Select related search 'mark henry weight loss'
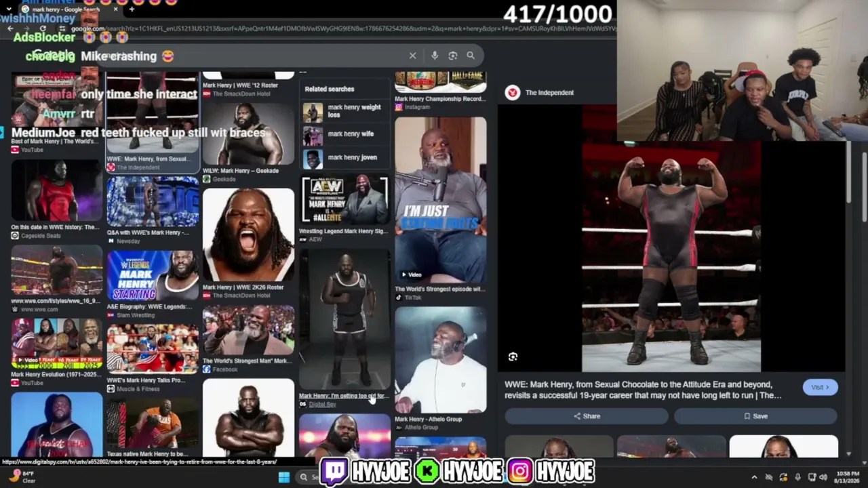Image resolution: width=868 pixels, height=488 pixels. [344, 111]
